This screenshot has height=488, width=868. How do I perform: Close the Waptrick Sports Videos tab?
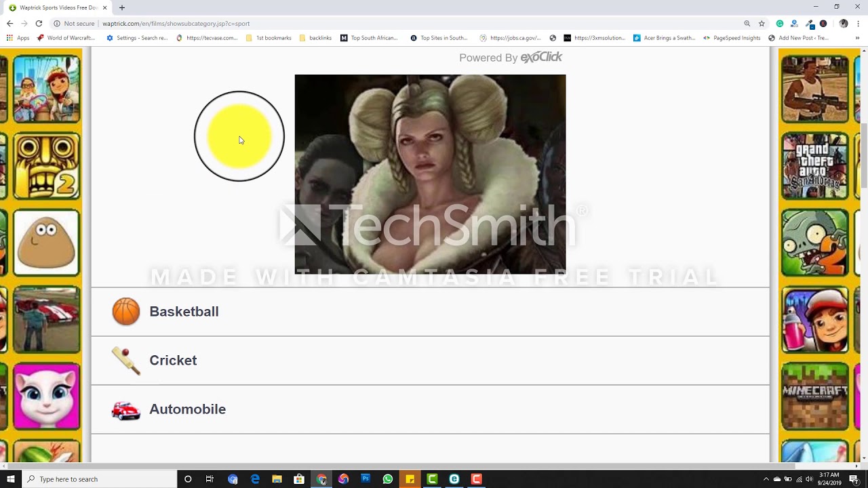[104, 7]
